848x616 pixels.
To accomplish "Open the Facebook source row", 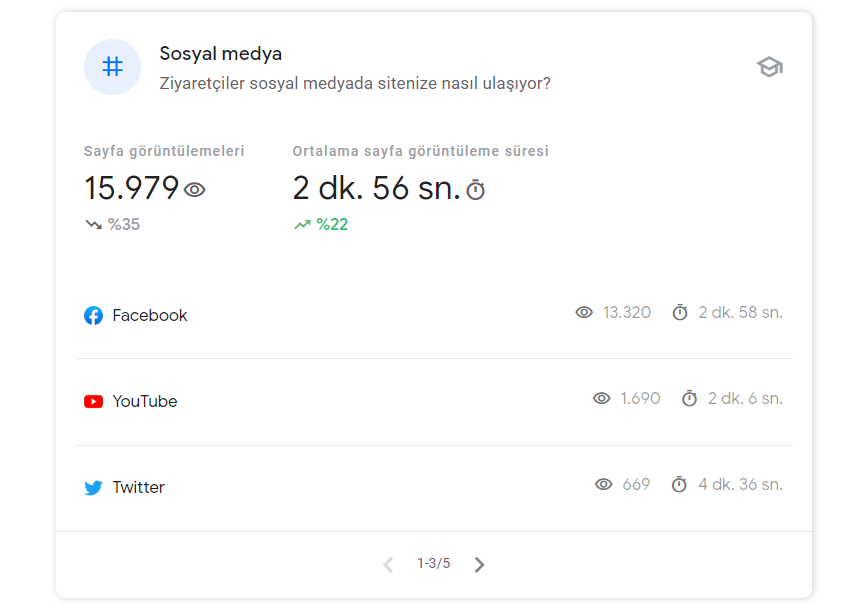I will click(433, 315).
